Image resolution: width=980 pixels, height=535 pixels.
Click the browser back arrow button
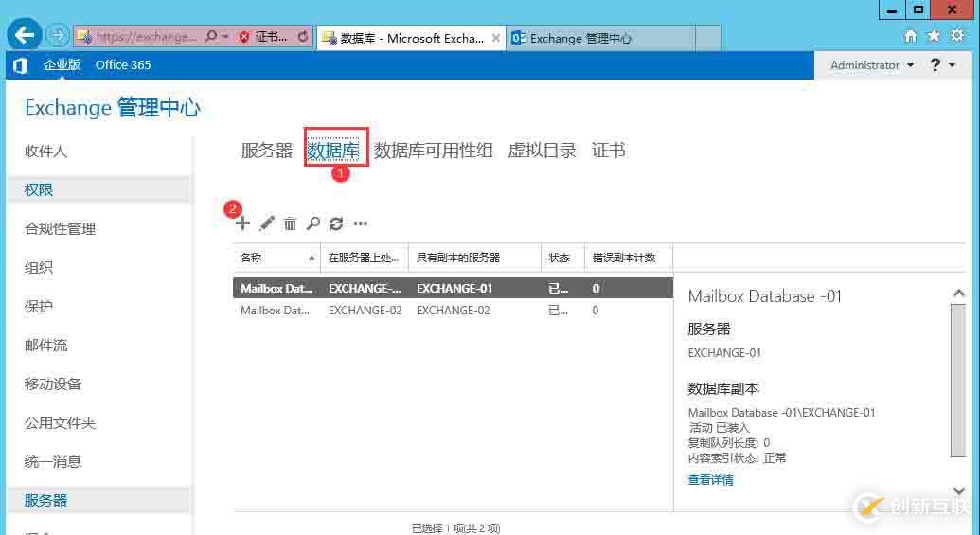[x=25, y=35]
